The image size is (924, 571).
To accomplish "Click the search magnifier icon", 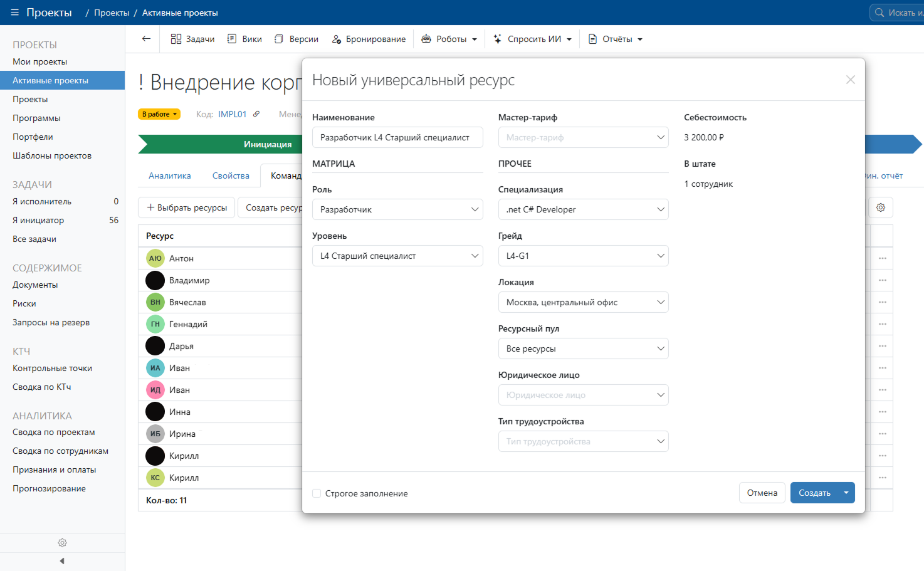I will click(879, 13).
